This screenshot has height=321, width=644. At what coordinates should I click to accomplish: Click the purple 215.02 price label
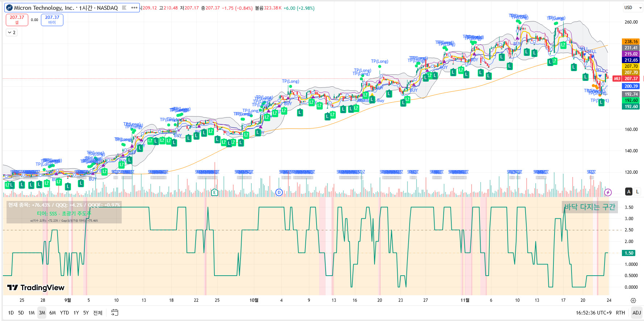tap(631, 54)
